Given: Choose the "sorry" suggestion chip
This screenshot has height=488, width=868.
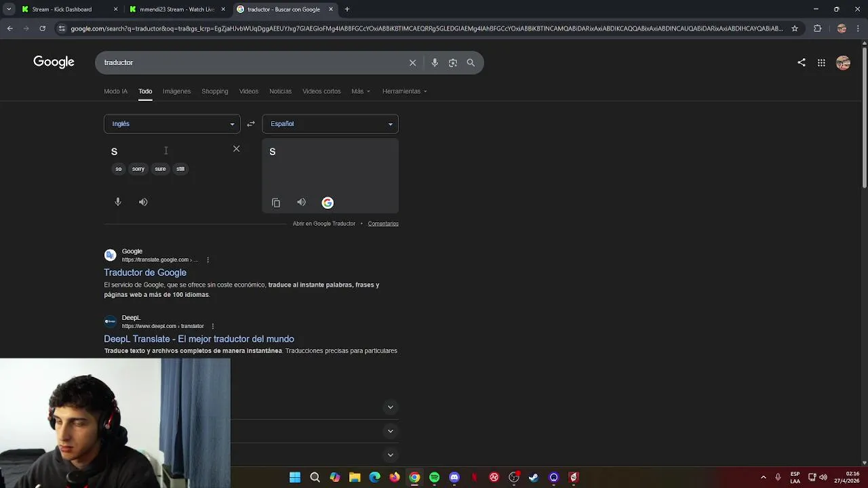Looking at the screenshot, I should pyautogui.click(x=138, y=169).
